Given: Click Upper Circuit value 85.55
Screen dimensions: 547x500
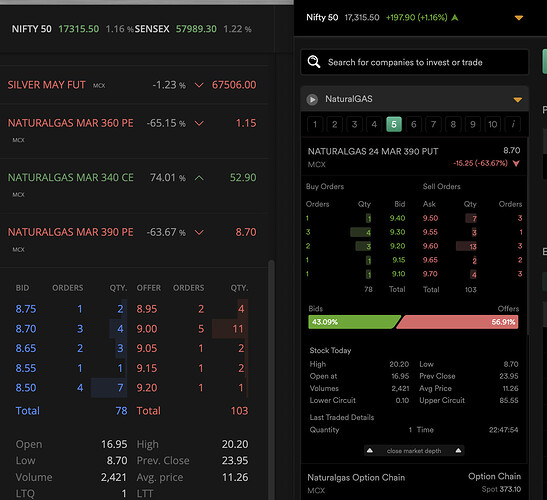Looking at the screenshot, I should pyautogui.click(x=509, y=400).
